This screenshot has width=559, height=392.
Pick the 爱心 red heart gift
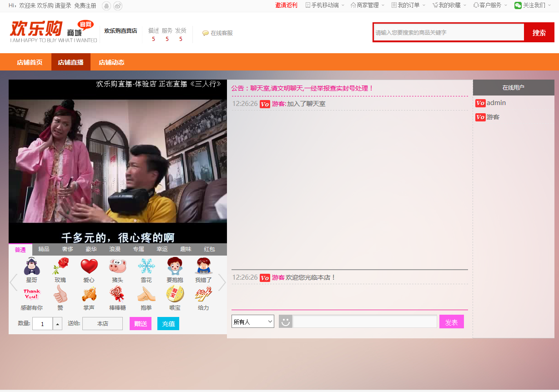89,266
